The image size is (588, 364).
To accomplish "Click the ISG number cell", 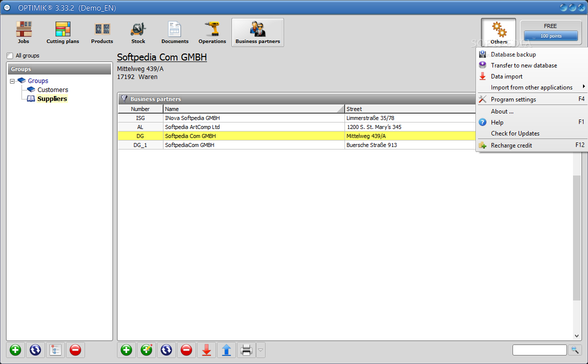I will [x=140, y=118].
